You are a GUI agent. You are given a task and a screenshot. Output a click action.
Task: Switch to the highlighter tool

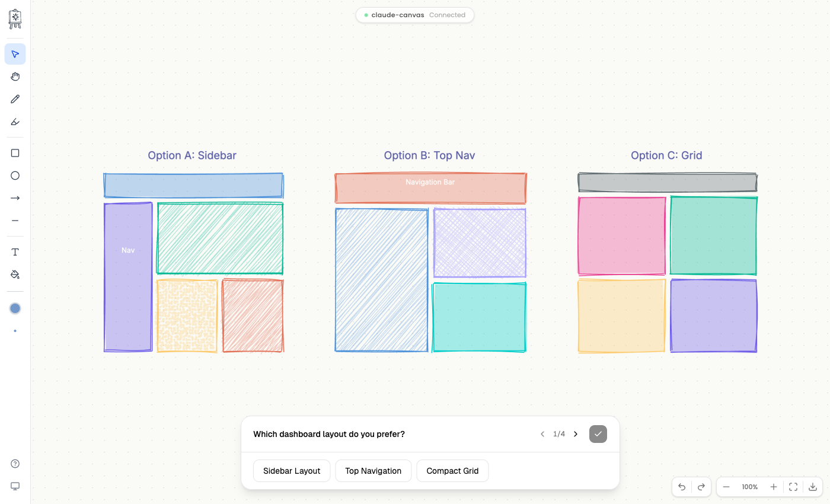click(15, 122)
